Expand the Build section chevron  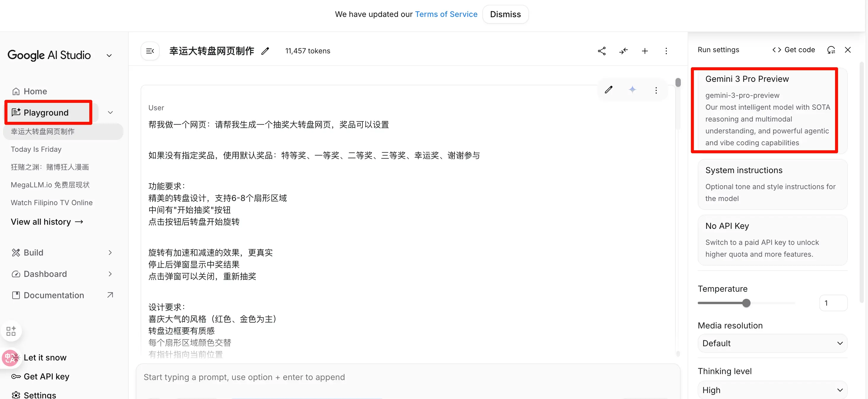pos(110,253)
